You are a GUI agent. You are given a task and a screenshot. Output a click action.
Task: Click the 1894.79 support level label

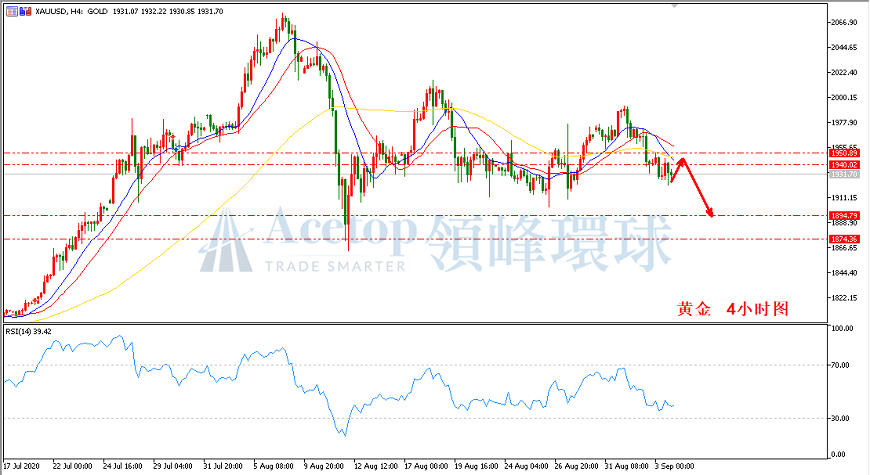coord(844,215)
